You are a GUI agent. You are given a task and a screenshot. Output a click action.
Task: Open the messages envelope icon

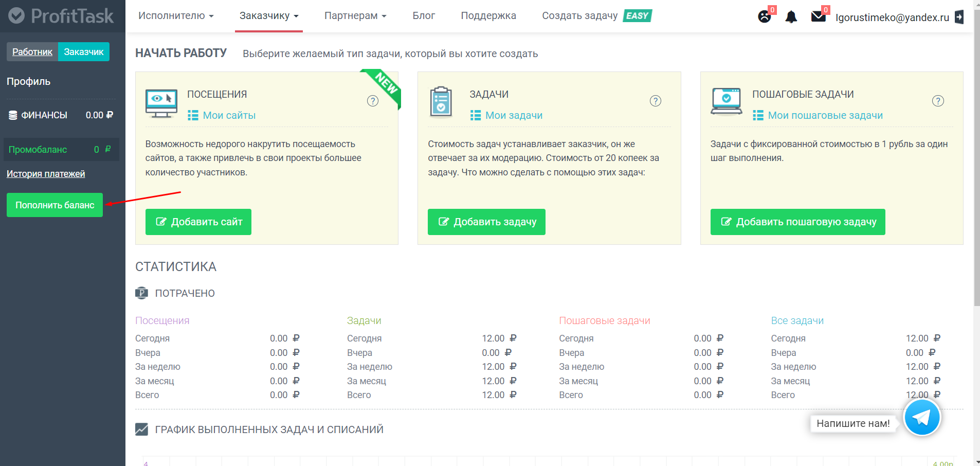pos(818,16)
